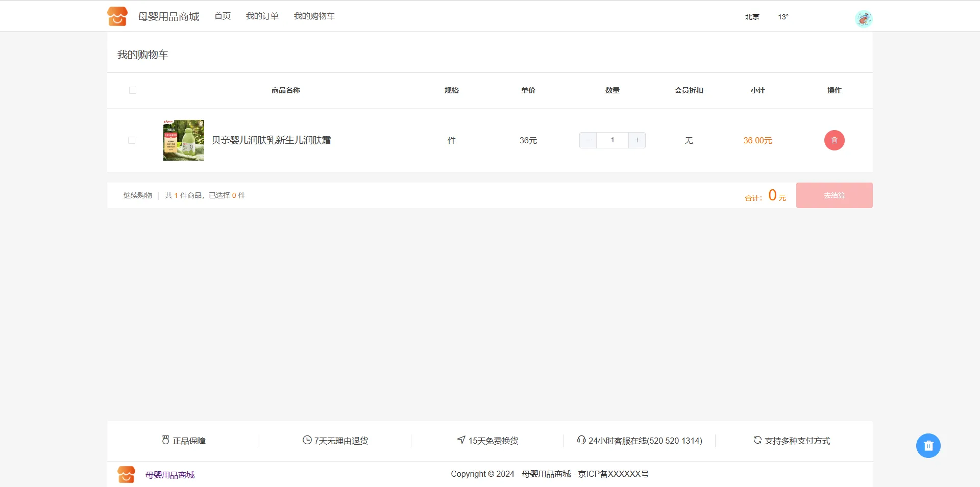
Task: Delete the Pigeon lotion item with red trash button
Action: click(834, 140)
